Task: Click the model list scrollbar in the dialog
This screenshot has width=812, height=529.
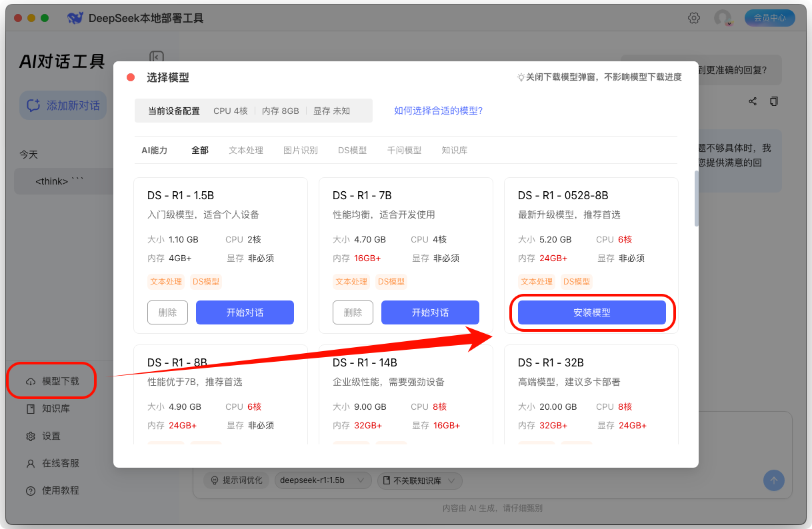Action: 697,199
